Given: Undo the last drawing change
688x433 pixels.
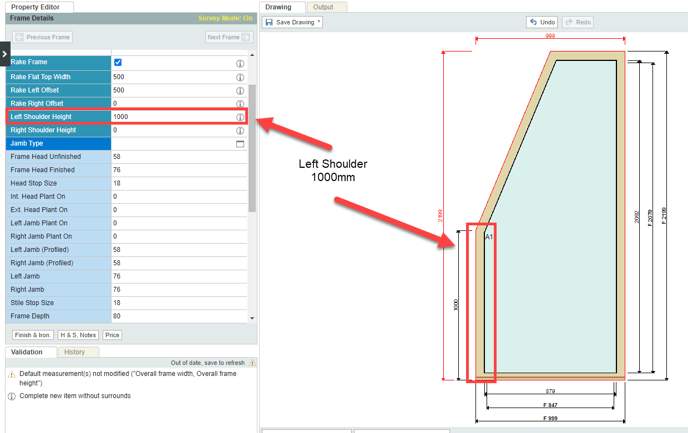Looking at the screenshot, I should 542,22.
